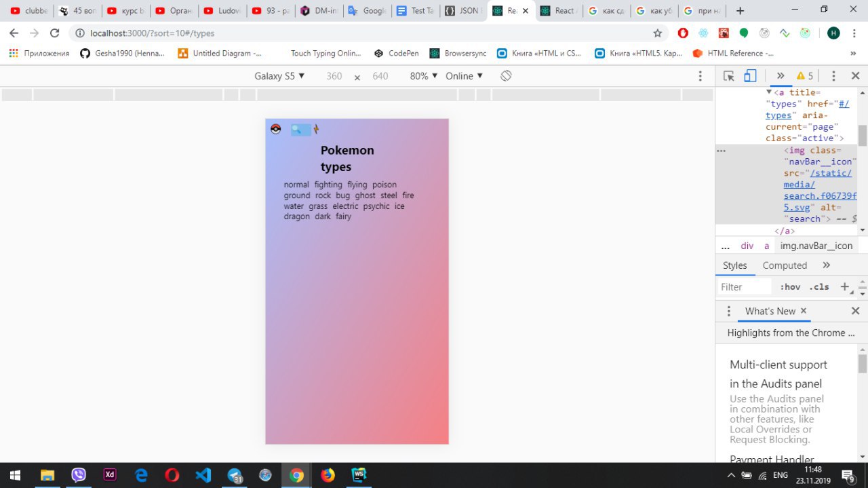Switch to the Test Ta browser tab

(x=415, y=11)
